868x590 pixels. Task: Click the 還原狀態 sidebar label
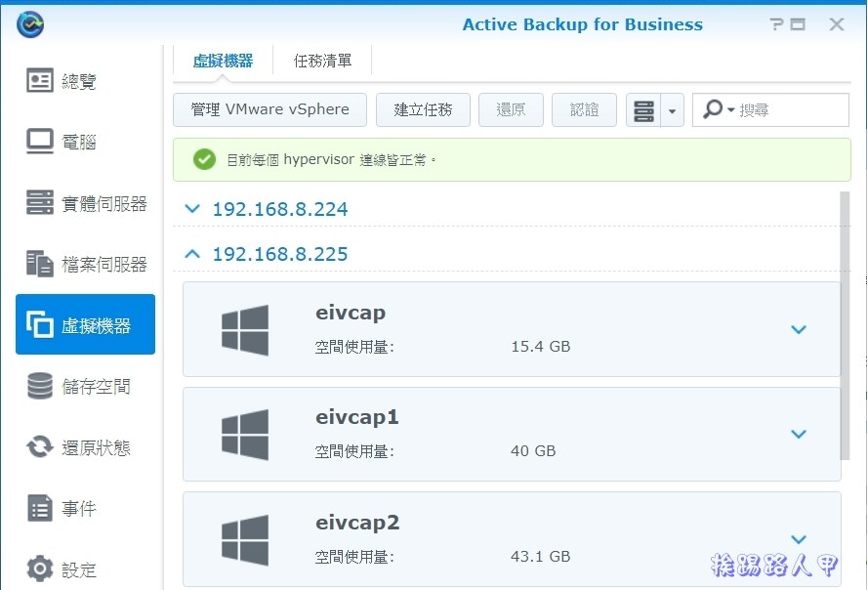96,447
